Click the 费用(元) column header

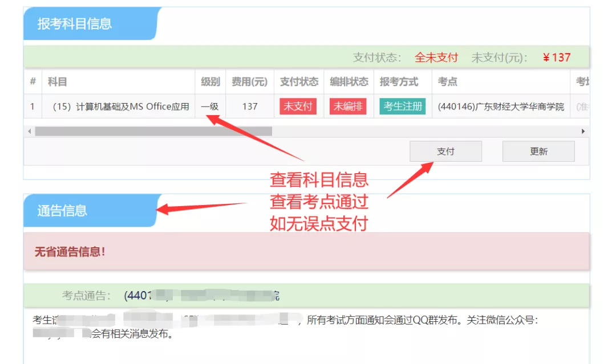click(249, 81)
